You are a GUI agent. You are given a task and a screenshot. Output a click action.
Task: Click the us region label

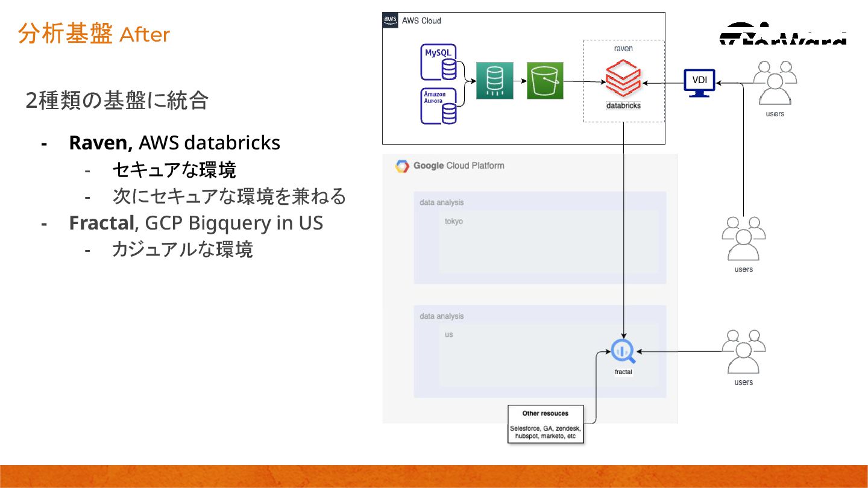click(449, 334)
